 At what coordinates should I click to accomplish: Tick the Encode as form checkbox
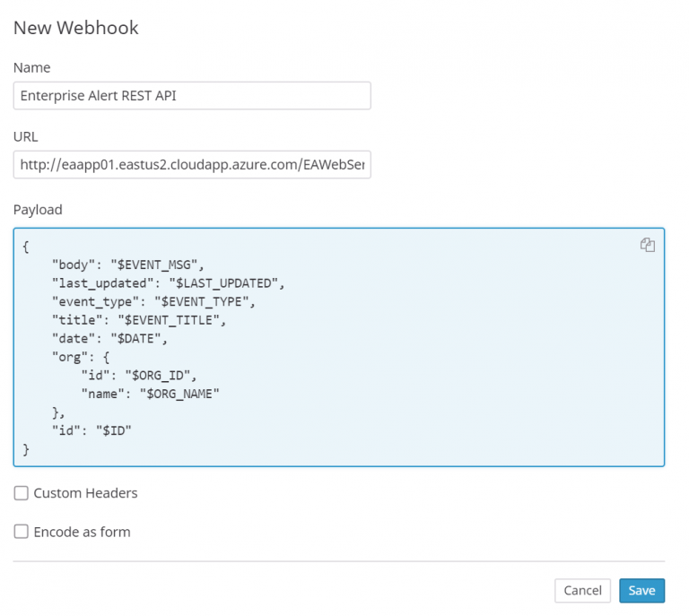(22, 532)
